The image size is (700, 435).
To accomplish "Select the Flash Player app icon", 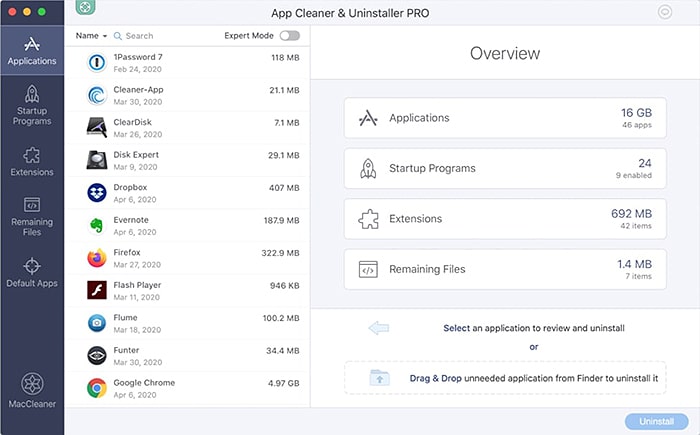I will [97, 291].
